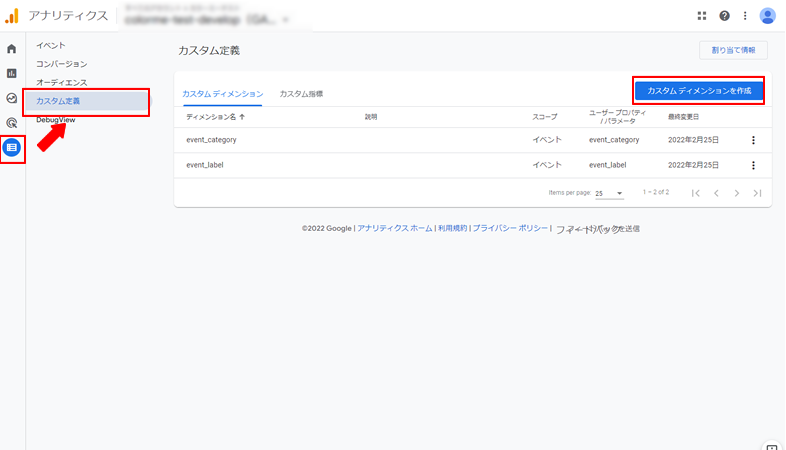Go to previous page of table
786x450 pixels.
pyautogui.click(x=716, y=193)
